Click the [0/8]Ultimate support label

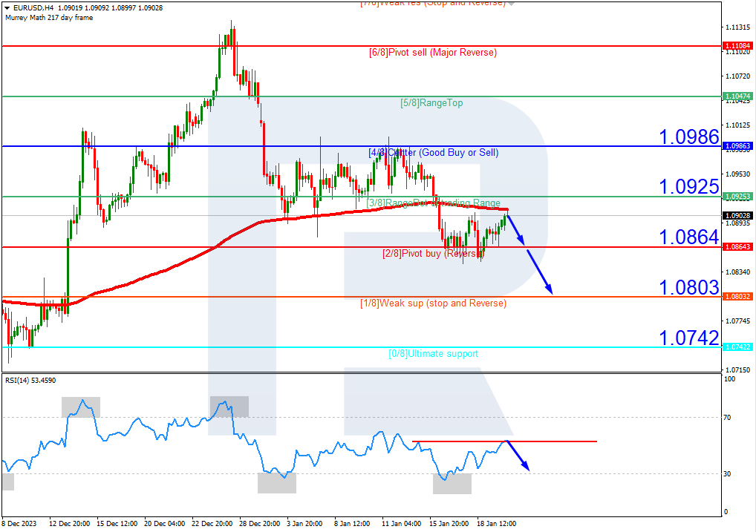434,354
